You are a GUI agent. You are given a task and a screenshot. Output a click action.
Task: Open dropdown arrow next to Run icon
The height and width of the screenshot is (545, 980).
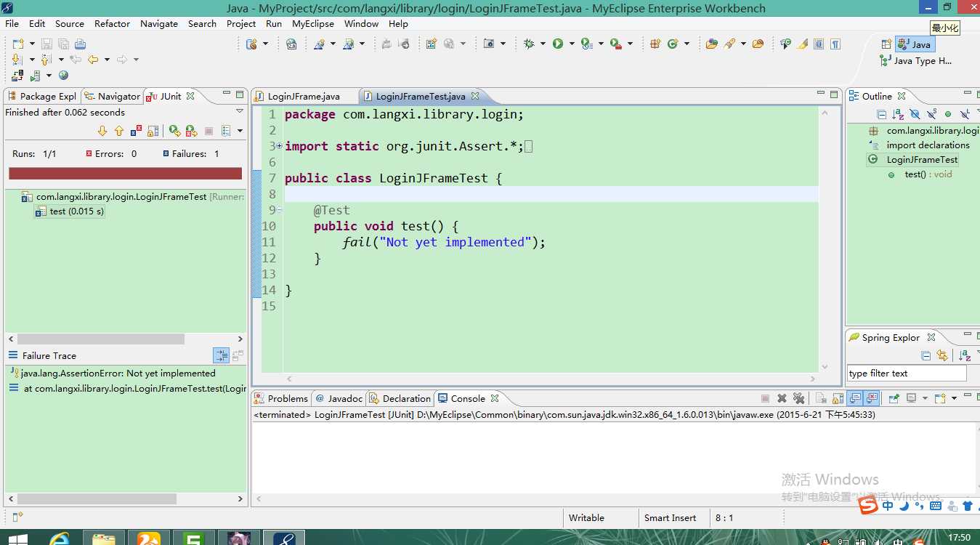point(572,44)
